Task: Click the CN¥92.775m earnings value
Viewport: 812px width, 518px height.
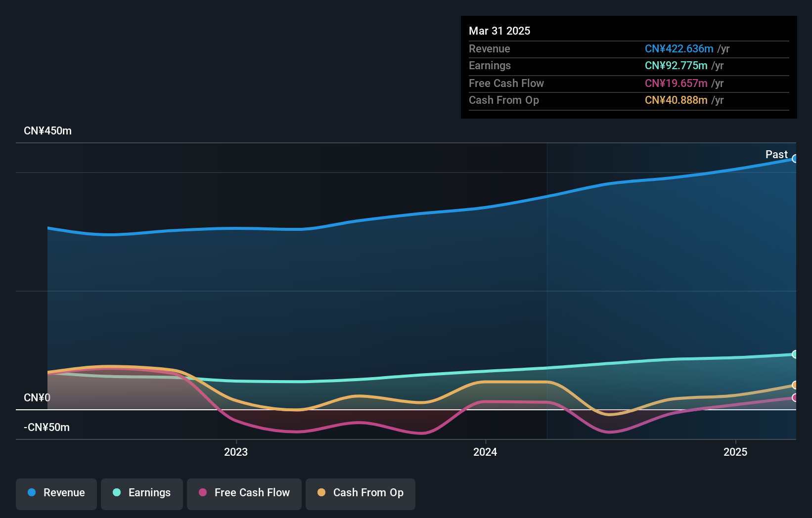Action: [x=676, y=65]
